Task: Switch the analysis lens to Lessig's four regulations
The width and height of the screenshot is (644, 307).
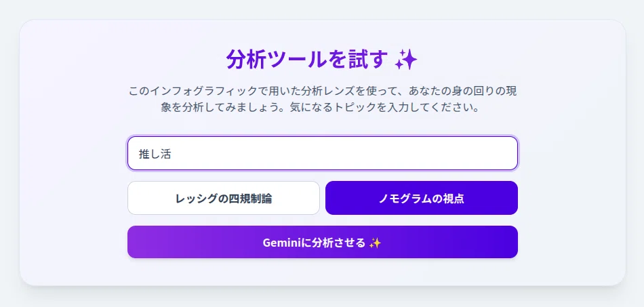Action: point(224,198)
